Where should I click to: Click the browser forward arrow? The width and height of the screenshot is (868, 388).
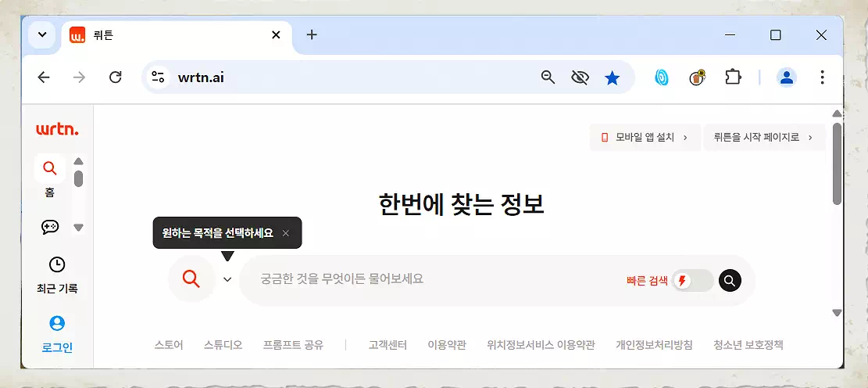79,77
